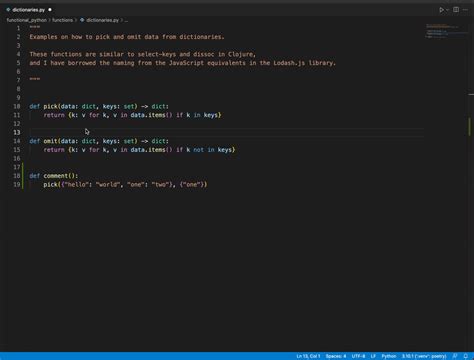Image resolution: width=474 pixels, height=360 pixels.
Task: Click the unsaved dot on dictionaries.py tab
Action: click(x=50, y=10)
